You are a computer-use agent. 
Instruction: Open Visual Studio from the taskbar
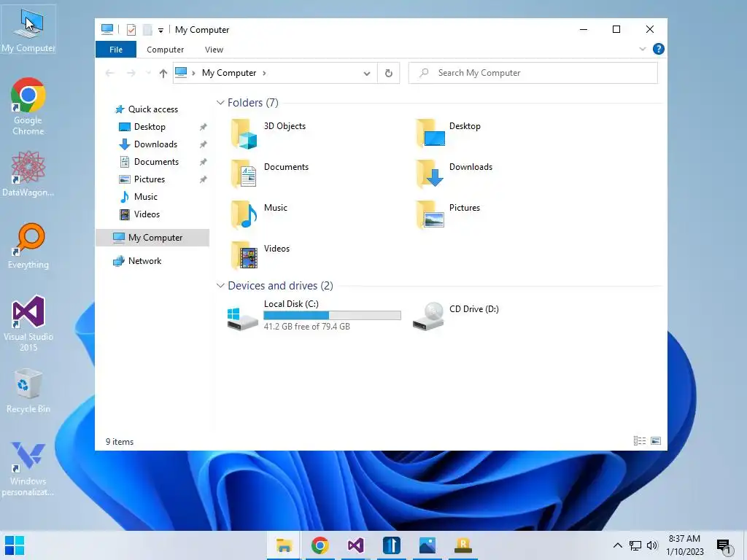tap(355, 545)
